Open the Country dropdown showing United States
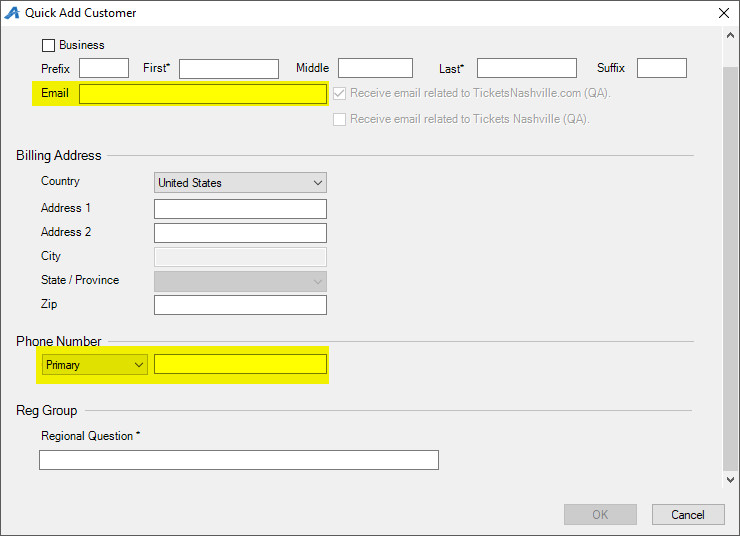740x536 pixels. (x=240, y=183)
